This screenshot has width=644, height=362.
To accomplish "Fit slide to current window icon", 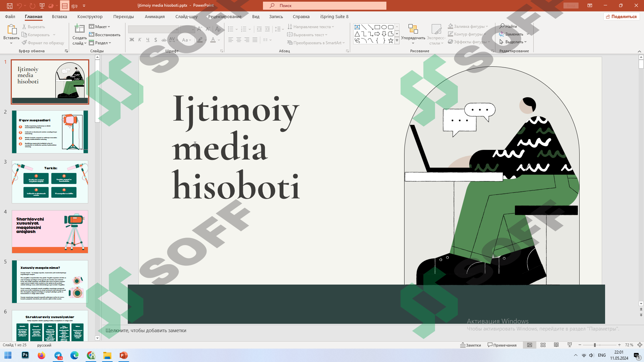I will click(640, 345).
